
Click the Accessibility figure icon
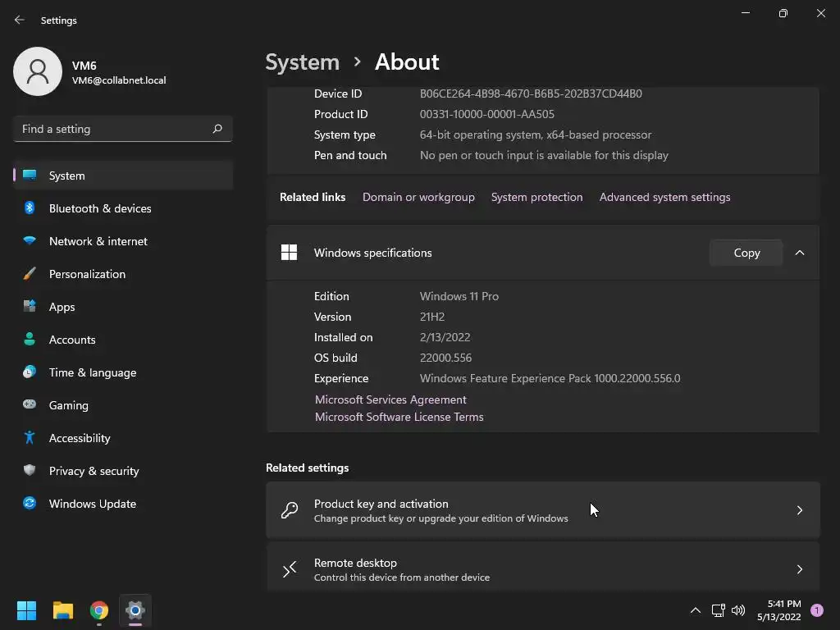pos(30,438)
